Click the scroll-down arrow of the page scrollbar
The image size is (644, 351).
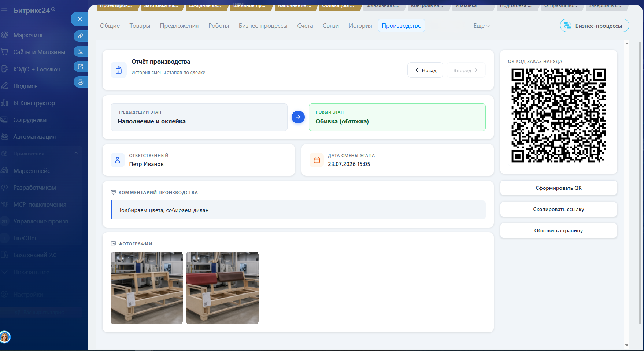626,345
